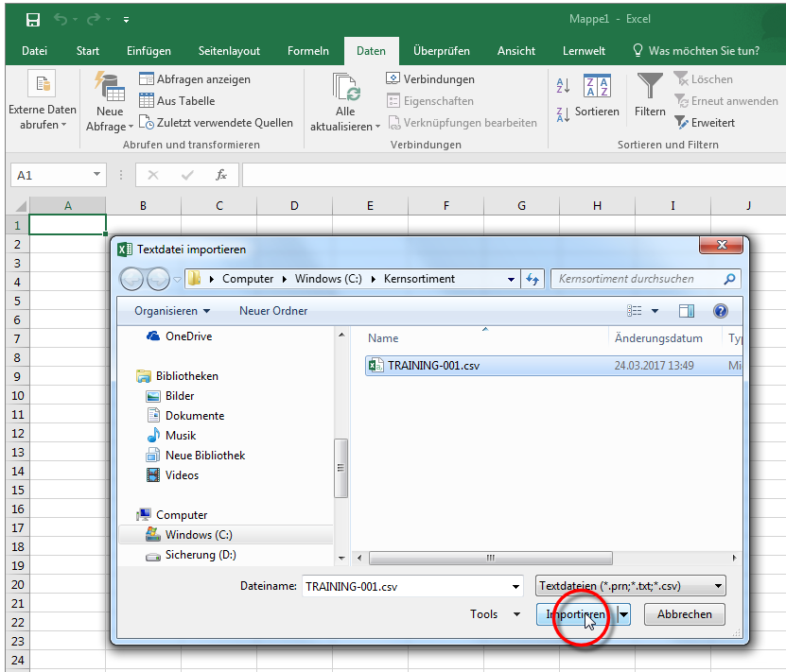Screen dimensions: 786x672
Task: Expand the Textdateien file type dropdown
Action: coord(631,586)
